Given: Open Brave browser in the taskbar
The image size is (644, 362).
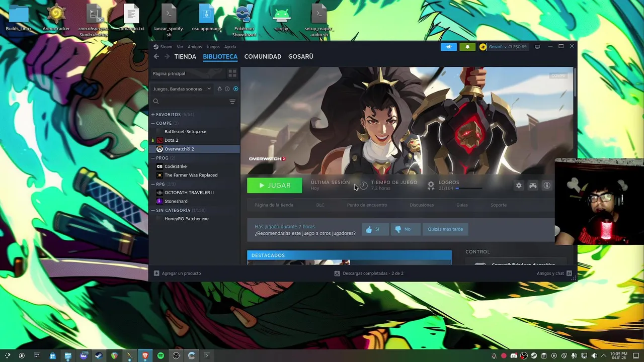Looking at the screenshot, I should coord(145,355).
